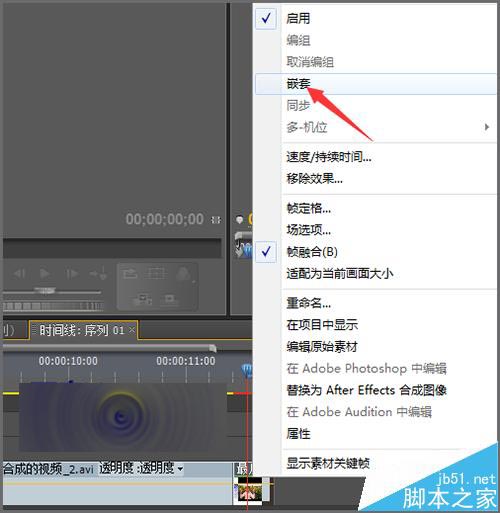Choose 嵌套 from the context menu
Screen dimensions: 500x513
point(376,84)
